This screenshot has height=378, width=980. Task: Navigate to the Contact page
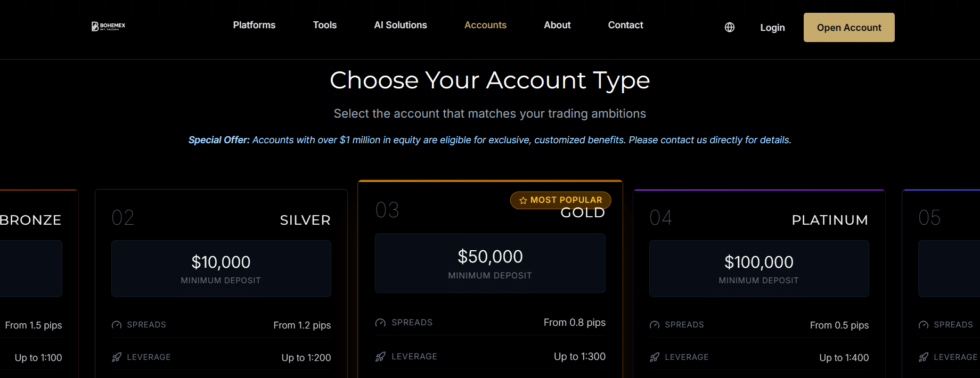(x=625, y=25)
